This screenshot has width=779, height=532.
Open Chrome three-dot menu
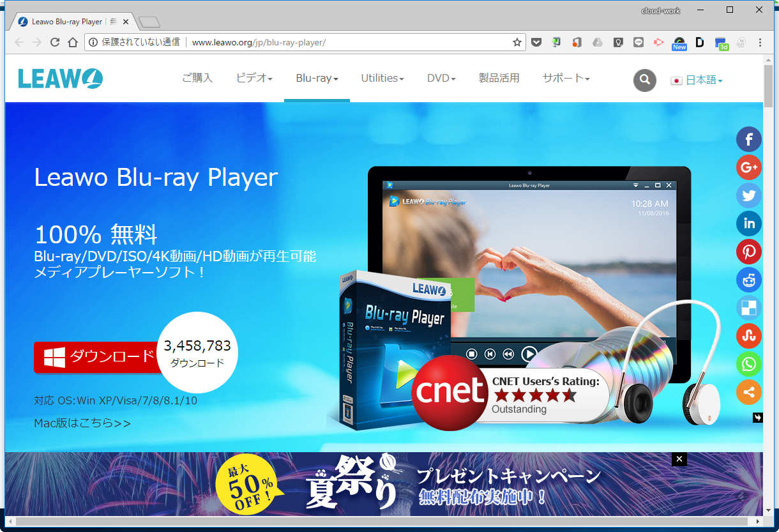[760, 42]
